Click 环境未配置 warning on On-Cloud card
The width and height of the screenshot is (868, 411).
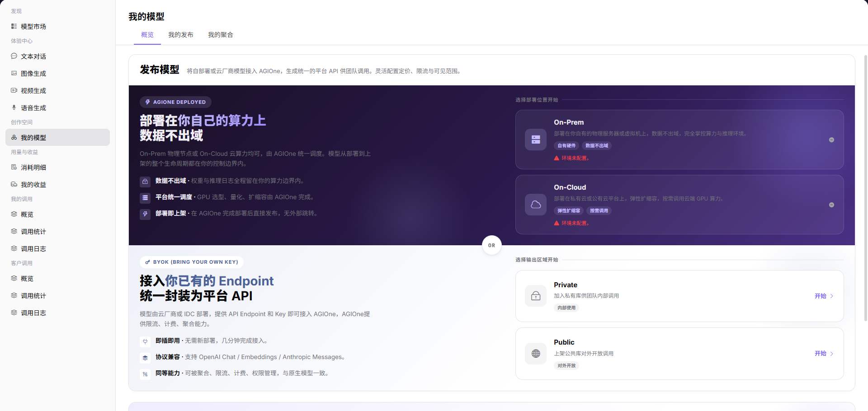tap(572, 223)
